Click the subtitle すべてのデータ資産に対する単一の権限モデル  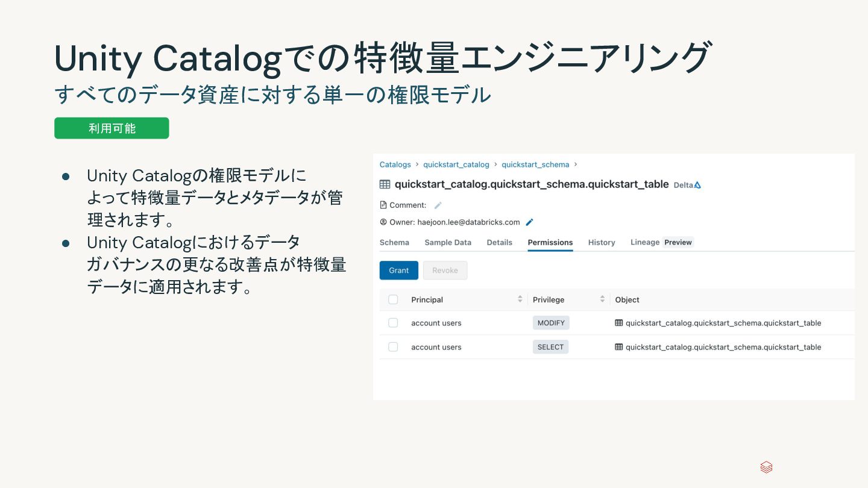(272, 95)
